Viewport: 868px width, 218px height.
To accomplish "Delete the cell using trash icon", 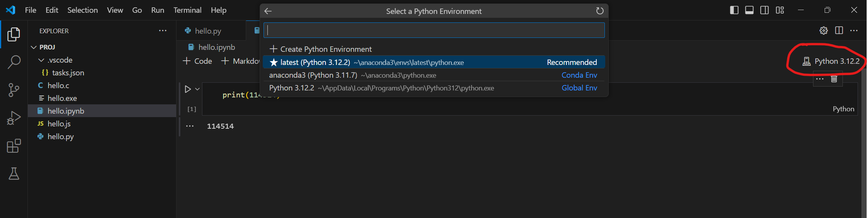I will tap(834, 79).
